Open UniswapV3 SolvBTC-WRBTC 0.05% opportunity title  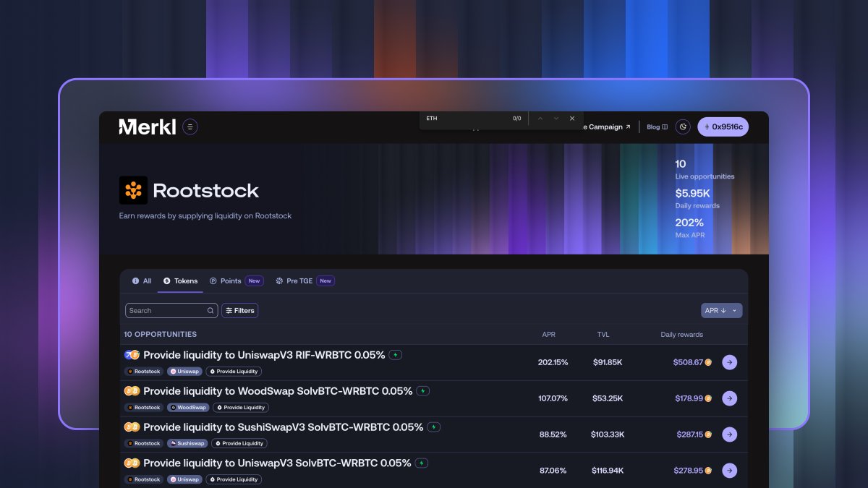277,463
